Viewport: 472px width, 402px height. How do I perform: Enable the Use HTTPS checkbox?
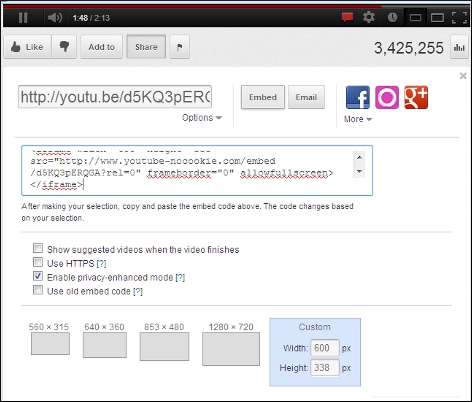(x=38, y=262)
